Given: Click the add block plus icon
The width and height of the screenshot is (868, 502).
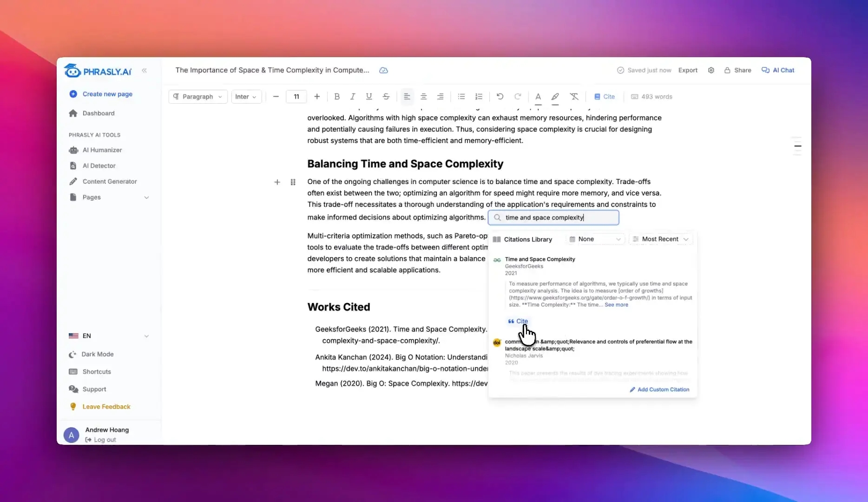Looking at the screenshot, I should pos(277,182).
